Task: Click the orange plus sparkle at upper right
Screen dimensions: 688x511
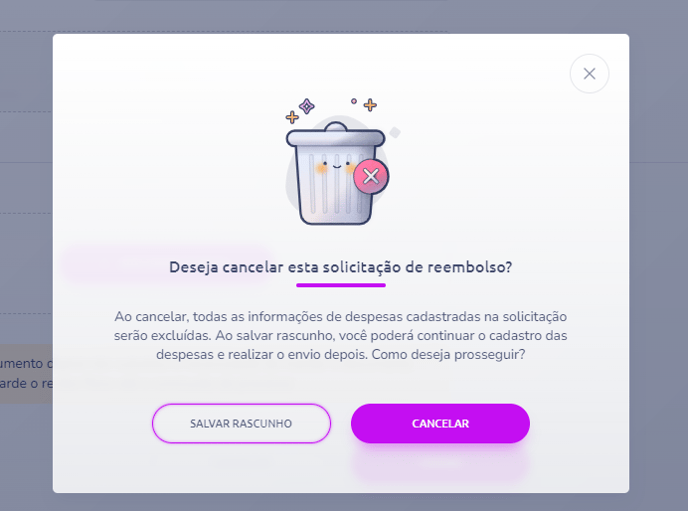Action: click(x=370, y=105)
